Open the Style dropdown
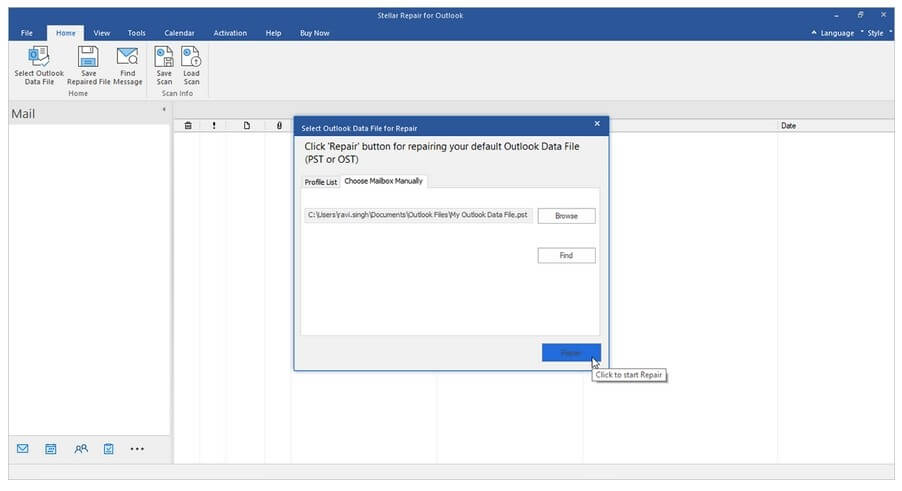Viewport: 902px width, 491px height. 876,33
